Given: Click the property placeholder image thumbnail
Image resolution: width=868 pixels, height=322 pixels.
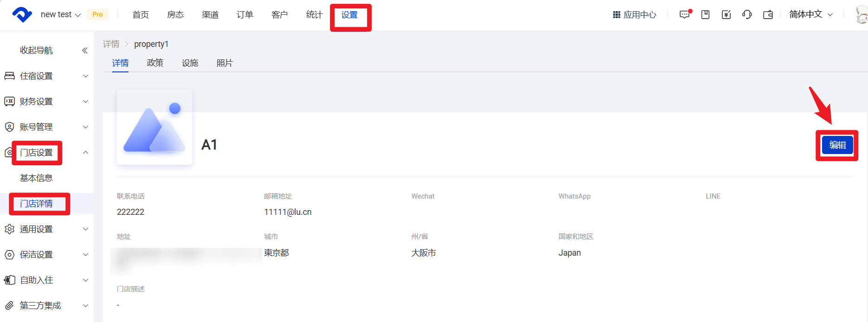Looking at the screenshot, I should click(x=154, y=128).
